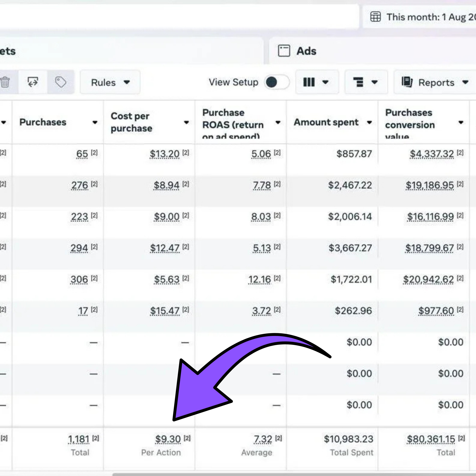The width and height of the screenshot is (476, 476).
Task: Click total cost per action $9.30
Action: click(x=168, y=439)
